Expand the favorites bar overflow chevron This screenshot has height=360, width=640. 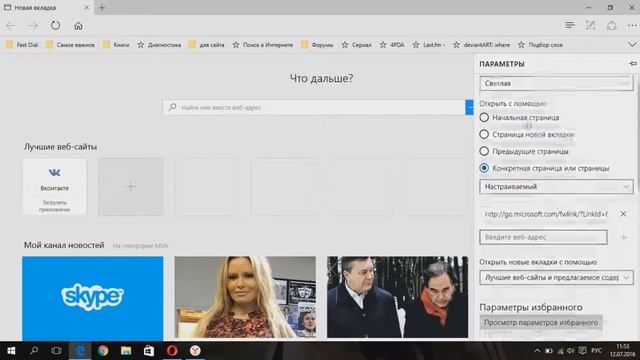pos(632,45)
